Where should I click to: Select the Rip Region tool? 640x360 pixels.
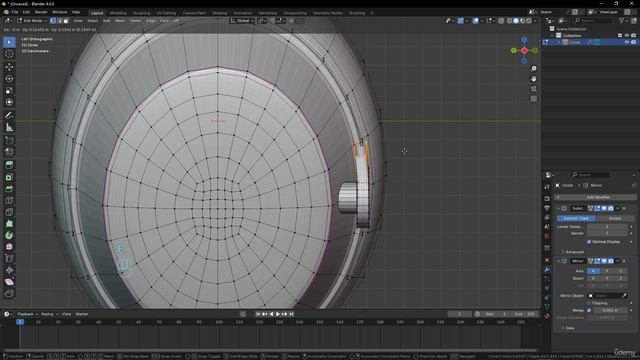pos(9,293)
